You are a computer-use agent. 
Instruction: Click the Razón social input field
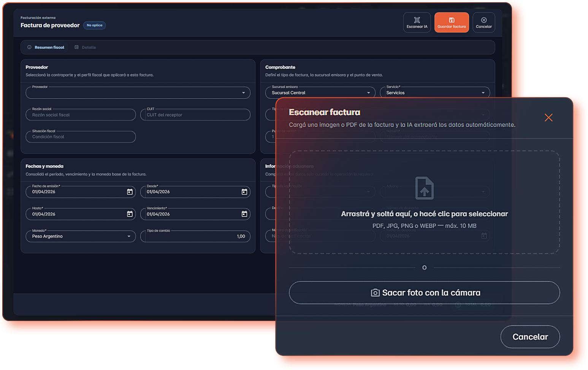(81, 115)
